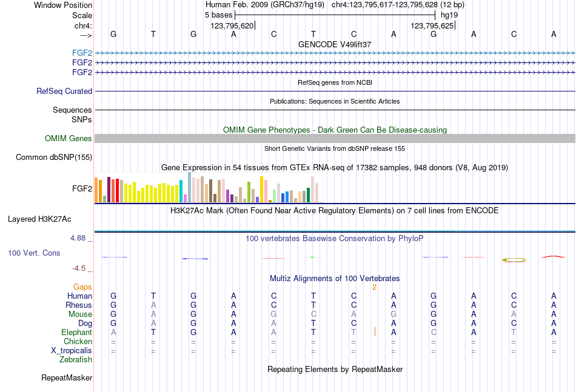
Task: Click the Common dbSNP(155) track label
Action: point(54,157)
